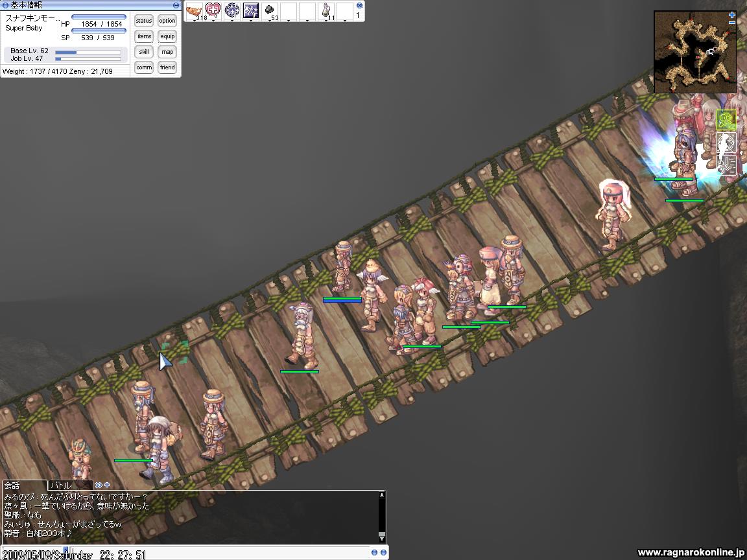Close the hotbar with the blue X

[x=359, y=5]
